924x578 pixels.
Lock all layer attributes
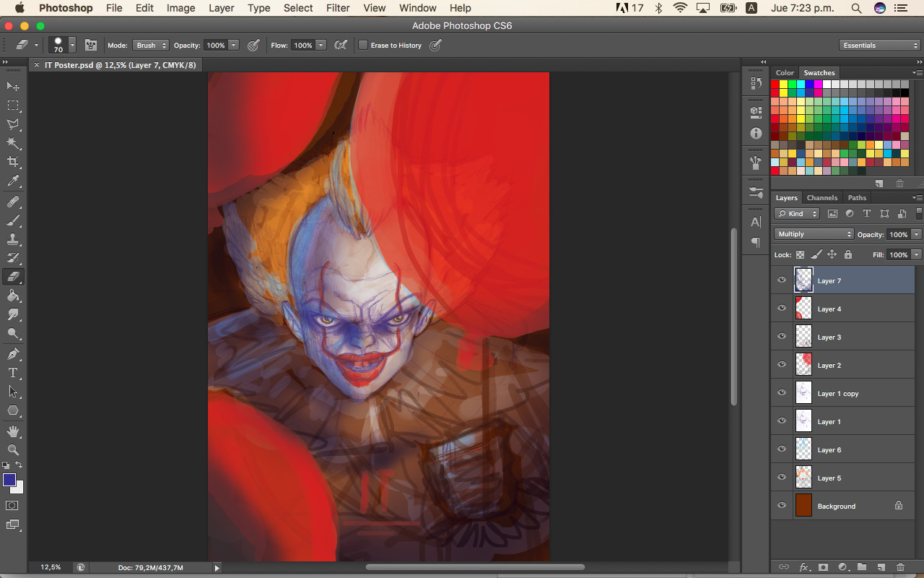pos(847,254)
